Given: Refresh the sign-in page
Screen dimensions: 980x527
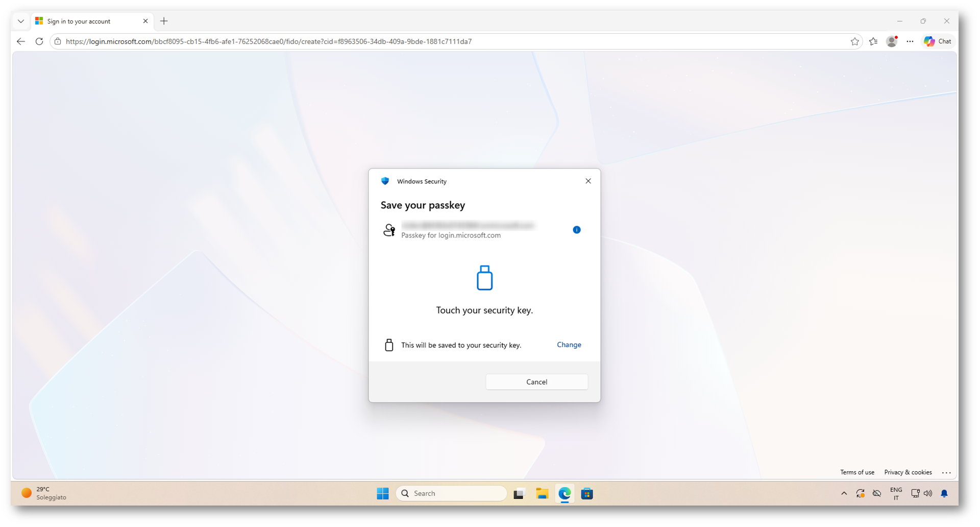Looking at the screenshot, I should coord(39,41).
